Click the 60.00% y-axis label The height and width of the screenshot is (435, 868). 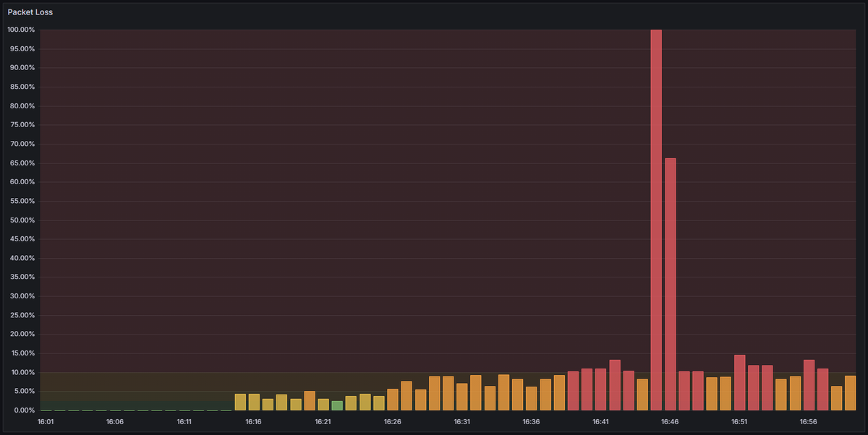(22, 182)
